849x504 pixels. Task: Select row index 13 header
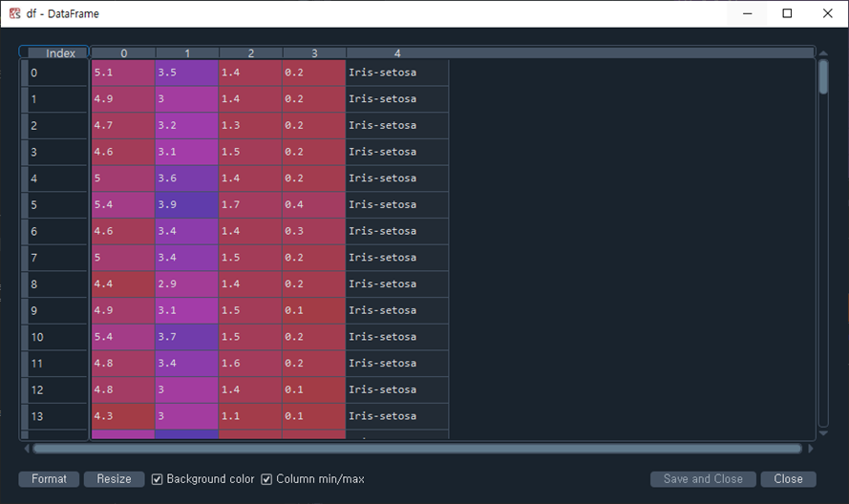pos(54,416)
